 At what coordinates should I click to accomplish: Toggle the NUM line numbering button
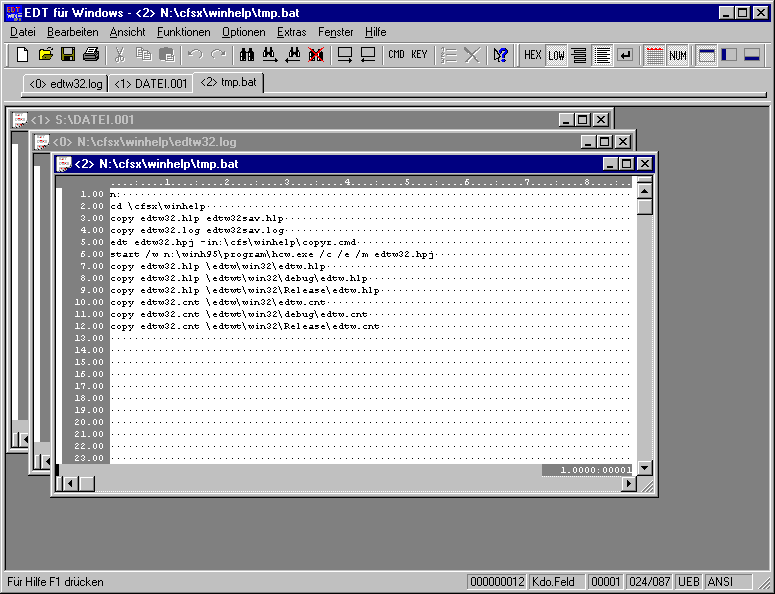[x=678, y=55]
